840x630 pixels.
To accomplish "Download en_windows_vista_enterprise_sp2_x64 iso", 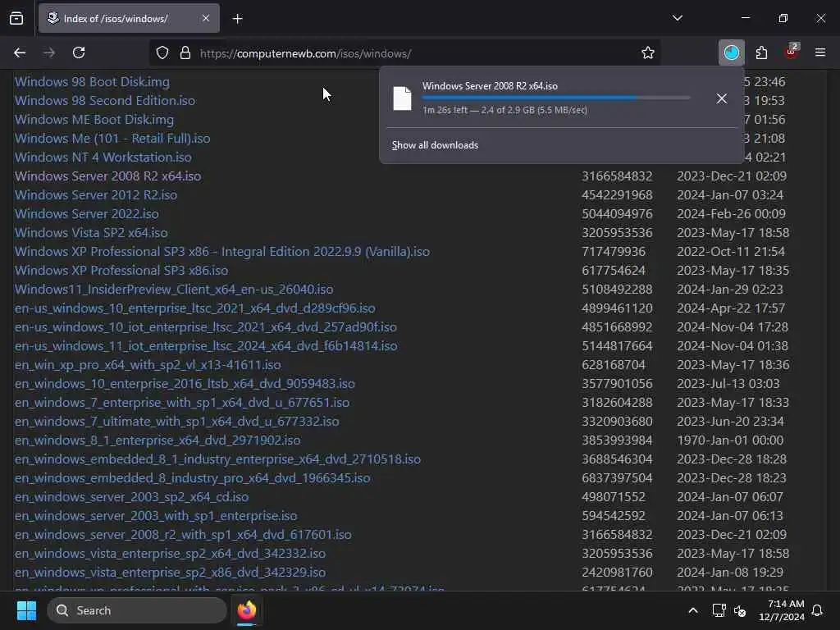I will click(x=170, y=554).
